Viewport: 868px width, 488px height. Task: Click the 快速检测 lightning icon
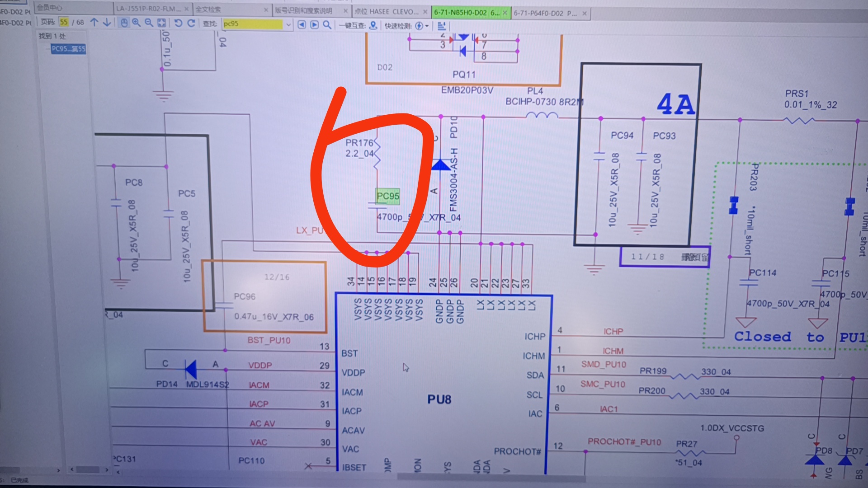[x=419, y=26]
